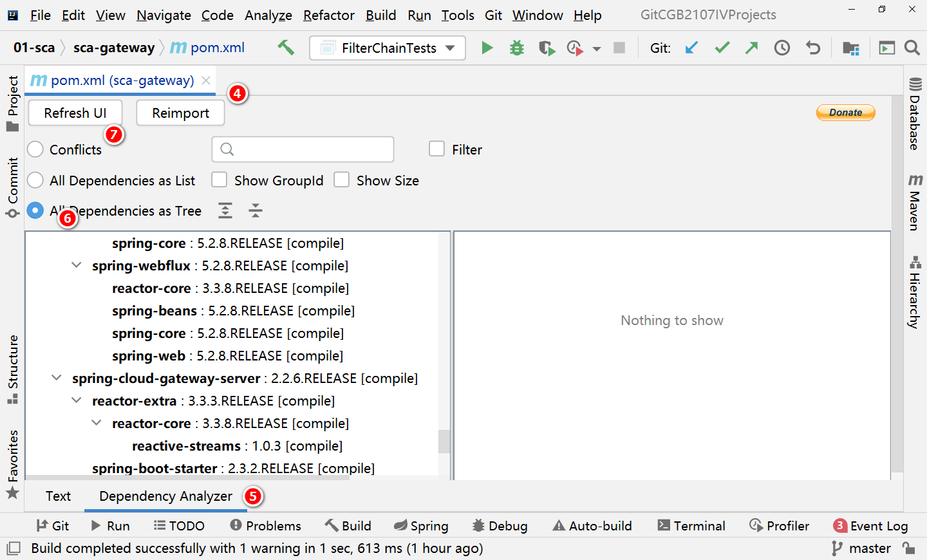This screenshot has width=927, height=560.
Task: Click the vertical scrollbar thumb of dependency tree
Action: 444,442
